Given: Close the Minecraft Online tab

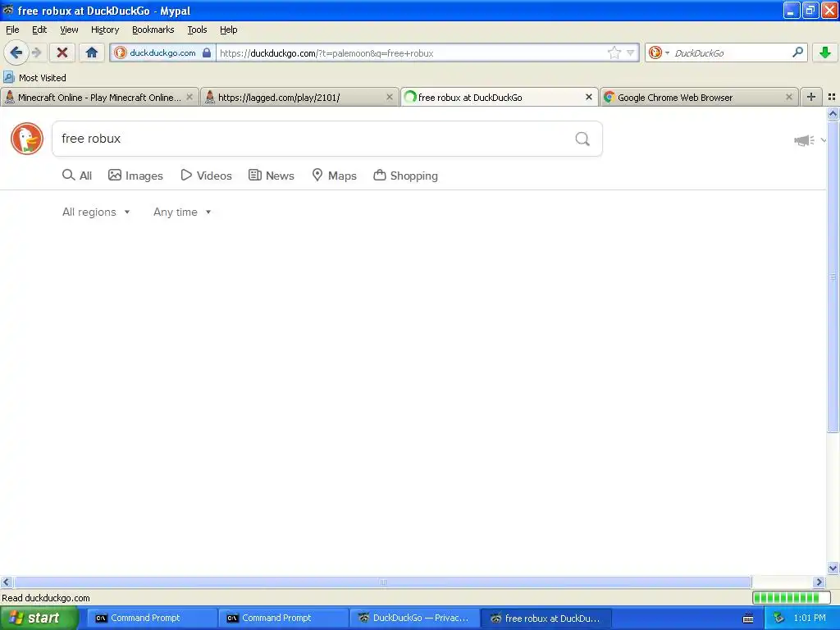Looking at the screenshot, I should tap(189, 97).
